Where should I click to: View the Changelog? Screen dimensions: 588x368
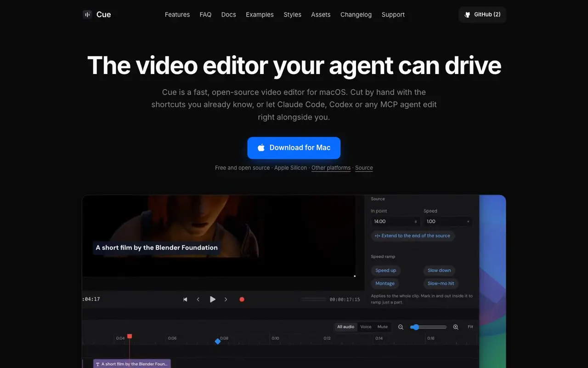point(356,15)
